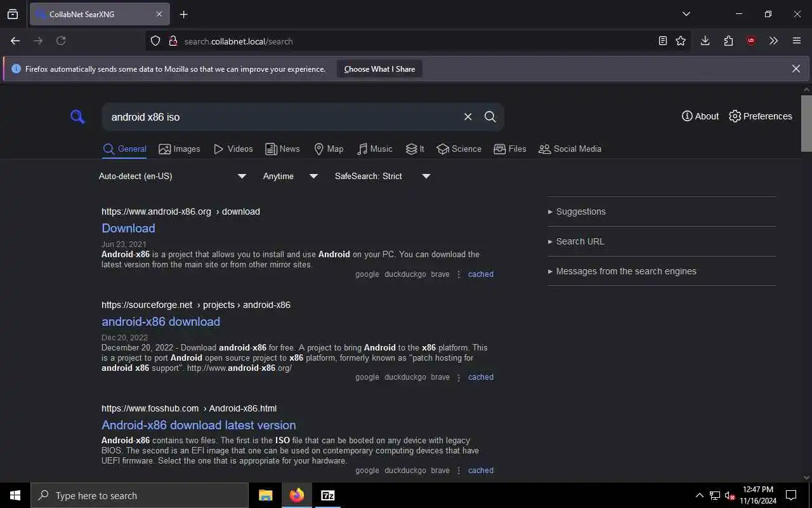Open the android-x86 download SourceForge result
Viewport: 812px width, 508px height.
(x=160, y=321)
